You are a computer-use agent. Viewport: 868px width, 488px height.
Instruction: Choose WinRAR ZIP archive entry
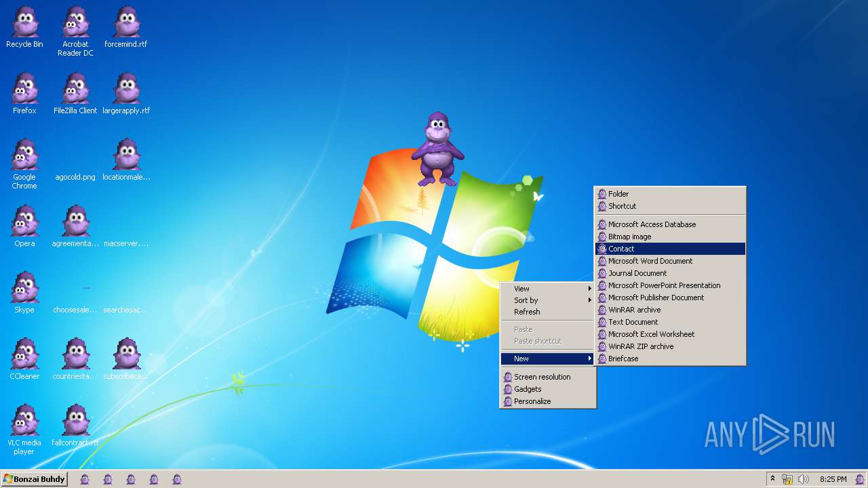click(670, 346)
